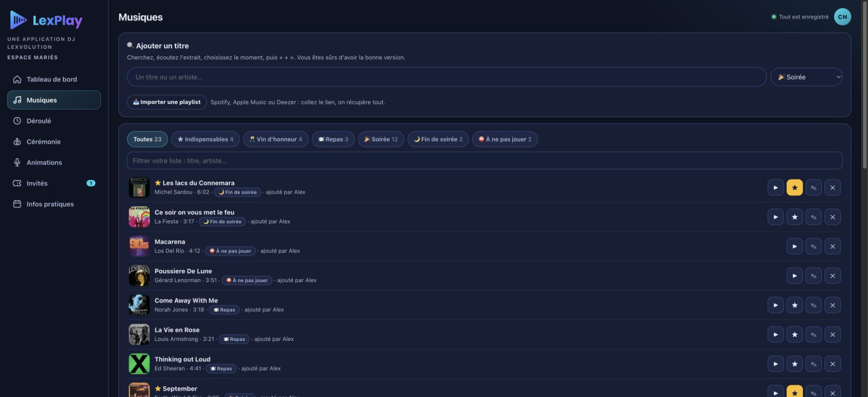Open the Soirée moment dropdown

(x=806, y=77)
